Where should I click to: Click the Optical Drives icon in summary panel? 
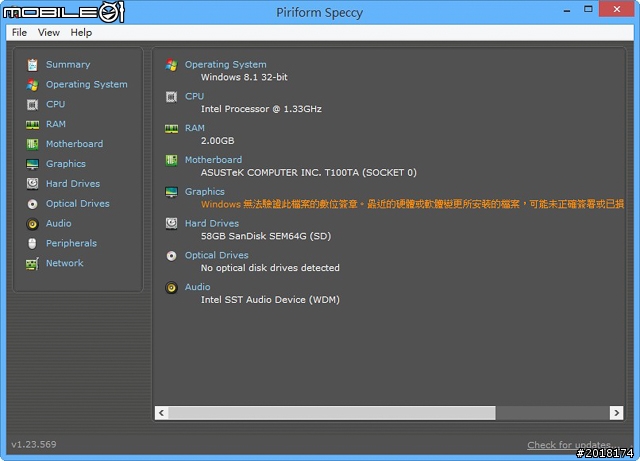click(x=171, y=256)
